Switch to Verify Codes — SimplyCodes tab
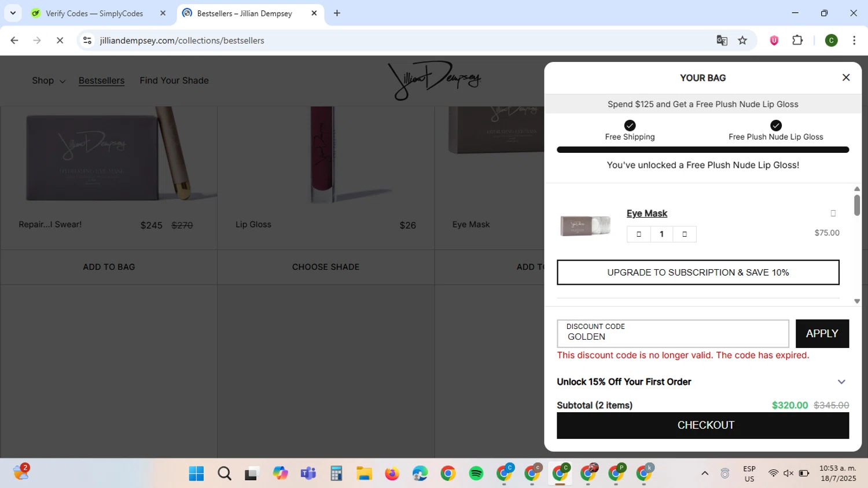The image size is (868, 488). (x=94, y=13)
